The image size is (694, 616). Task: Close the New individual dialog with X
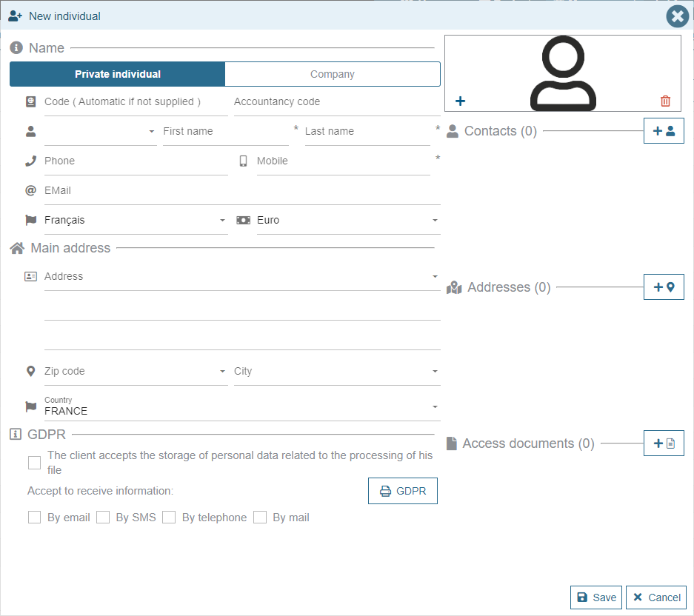click(x=677, y=16)
